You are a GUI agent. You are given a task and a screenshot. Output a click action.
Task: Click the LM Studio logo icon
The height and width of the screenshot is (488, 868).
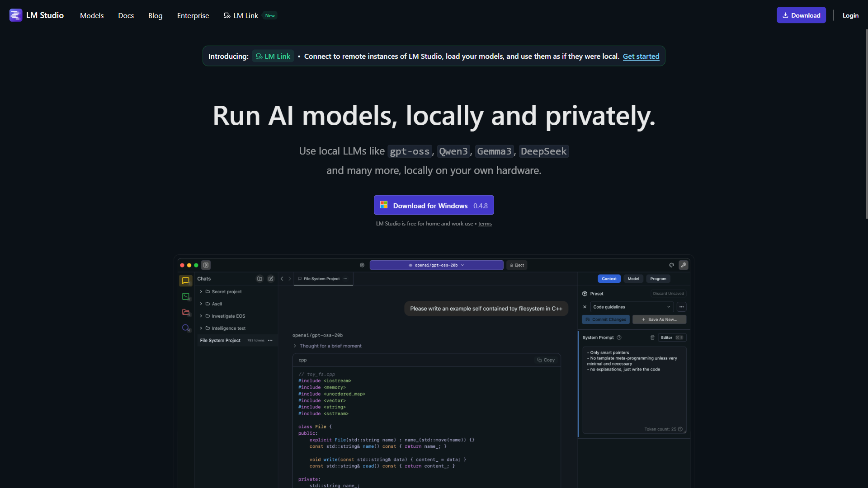pyautogui.click(x=16, y=15)
